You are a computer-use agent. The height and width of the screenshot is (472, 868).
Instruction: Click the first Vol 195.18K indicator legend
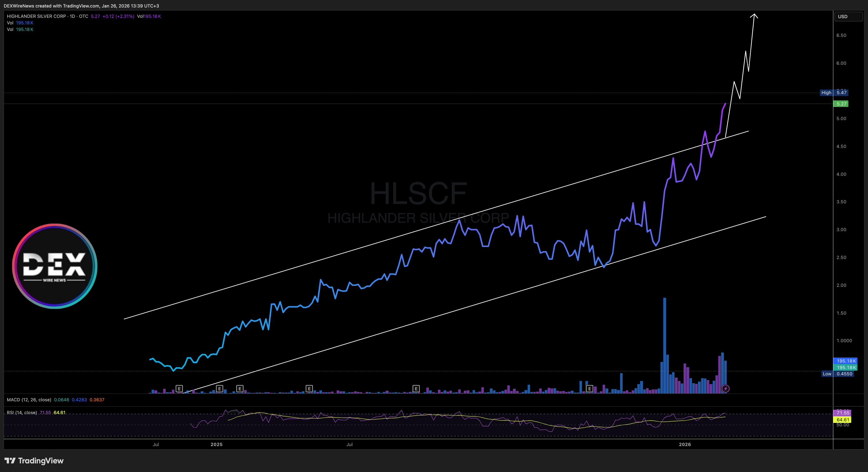point(20,23)
